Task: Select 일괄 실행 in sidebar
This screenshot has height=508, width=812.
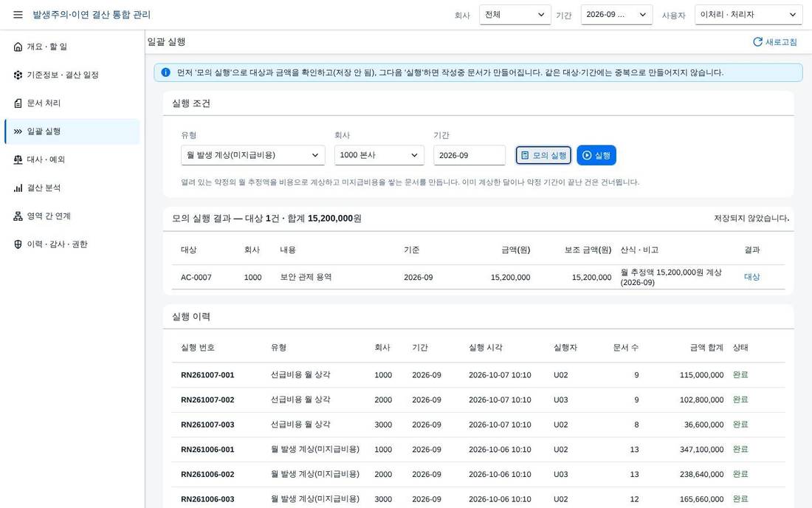Action: click(72, 131)
